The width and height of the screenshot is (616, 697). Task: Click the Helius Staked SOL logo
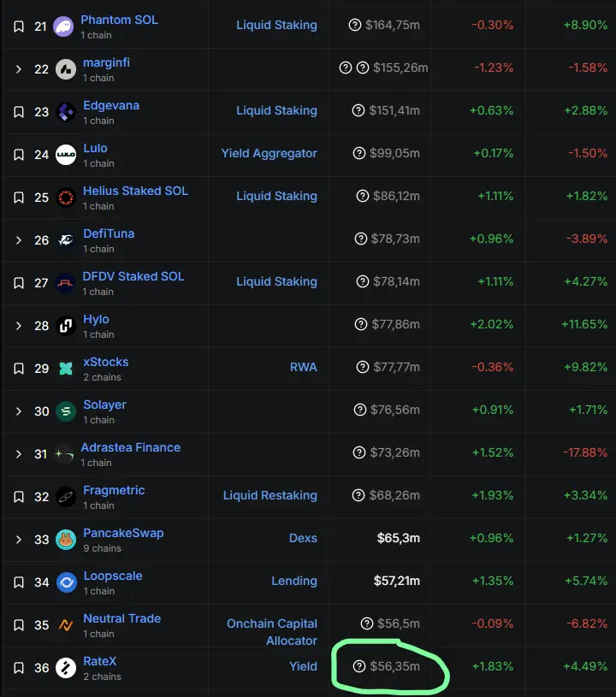[x=66, y=198]
